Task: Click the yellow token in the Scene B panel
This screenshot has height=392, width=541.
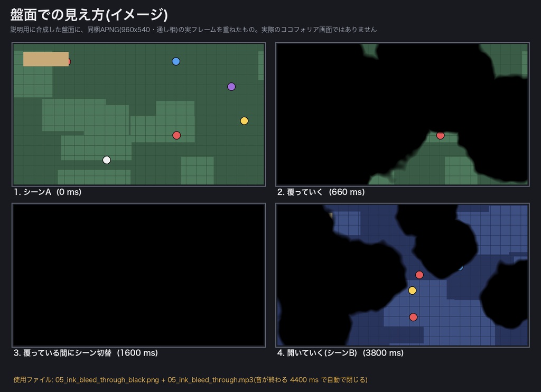Action: (x=412, y=291)
